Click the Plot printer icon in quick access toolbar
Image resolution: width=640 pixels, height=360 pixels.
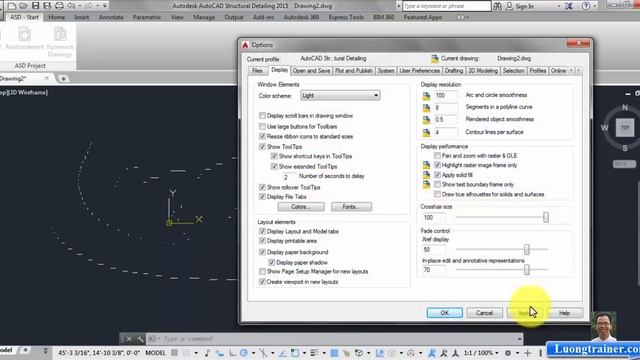59,6
